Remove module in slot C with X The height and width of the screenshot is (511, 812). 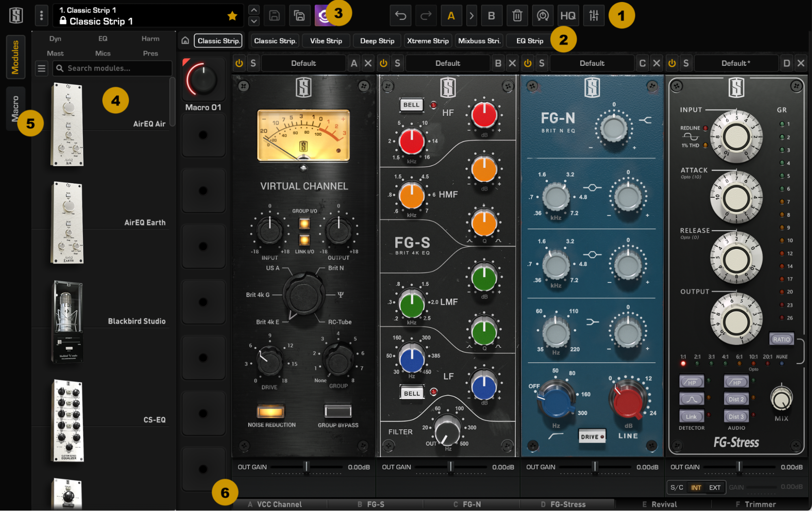point(656,63)
